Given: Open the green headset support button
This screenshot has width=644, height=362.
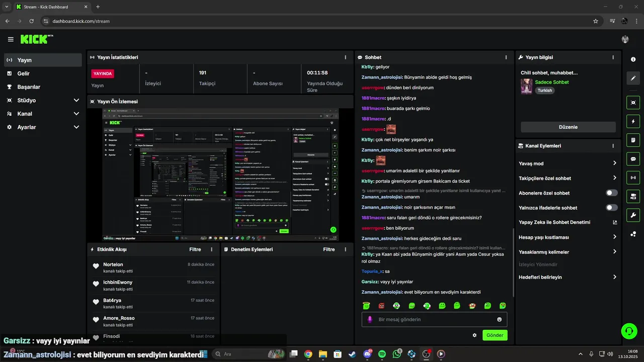Looking at the screenshot, I should [629, 331].
